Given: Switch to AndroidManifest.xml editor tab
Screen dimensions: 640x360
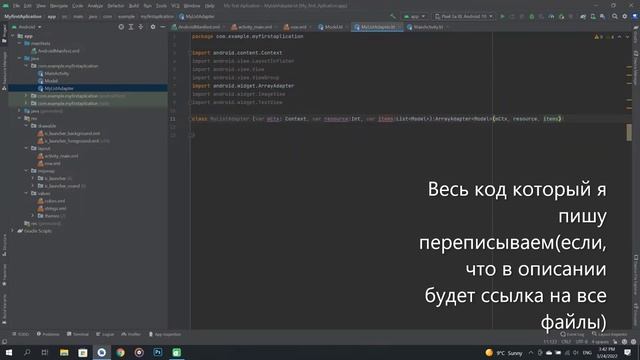Looking at the screenshot, I should point(198,27).
